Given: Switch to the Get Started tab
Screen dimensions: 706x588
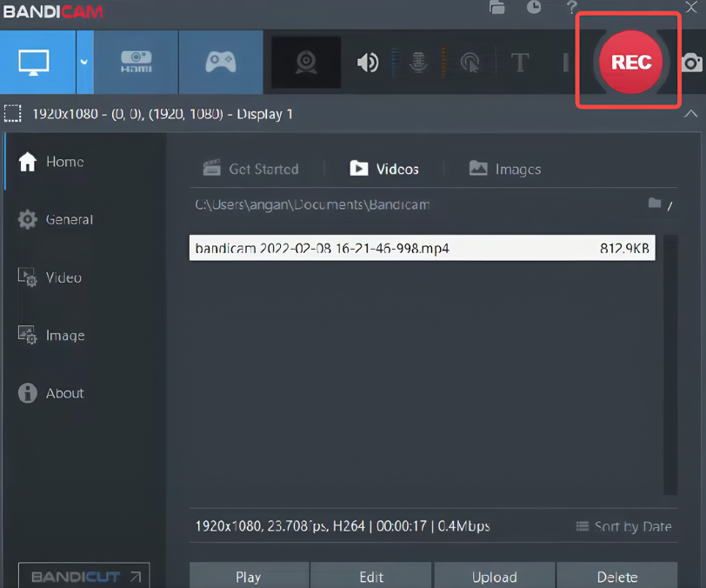Looking at the screenshot, I should (250, 169).
